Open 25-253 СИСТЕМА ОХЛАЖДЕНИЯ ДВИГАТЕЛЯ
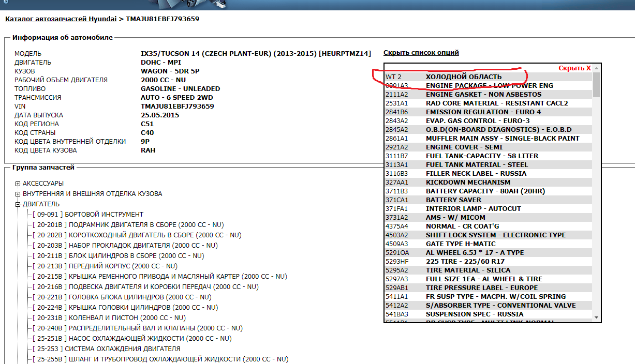Image resolution: width=635 pixels, height=364 pixels. pos(106,349)
